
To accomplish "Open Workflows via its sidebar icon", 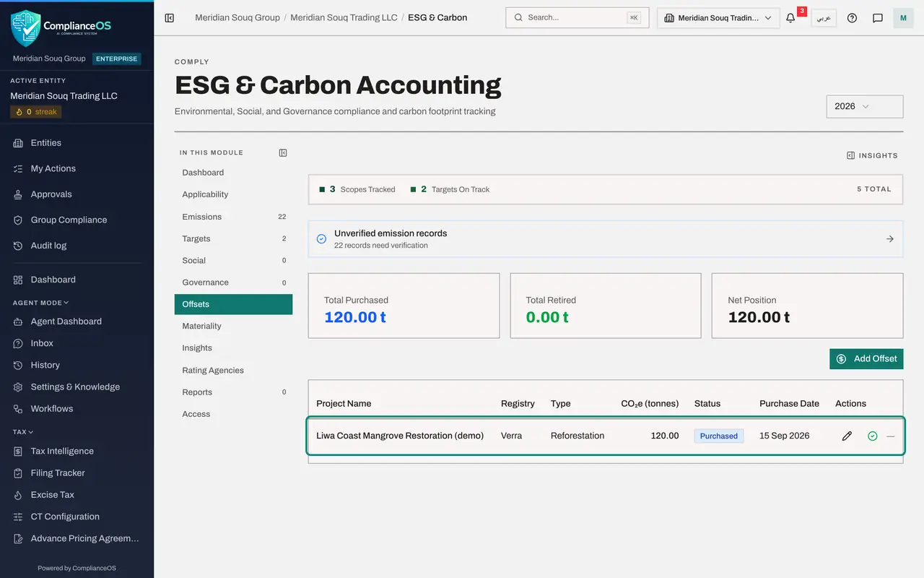I will click(18, 409).
